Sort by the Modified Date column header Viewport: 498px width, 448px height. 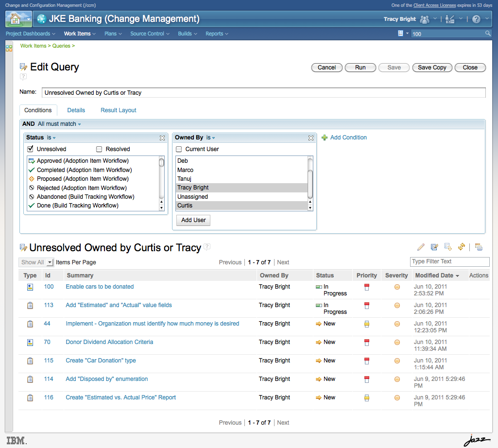point(437,276)
